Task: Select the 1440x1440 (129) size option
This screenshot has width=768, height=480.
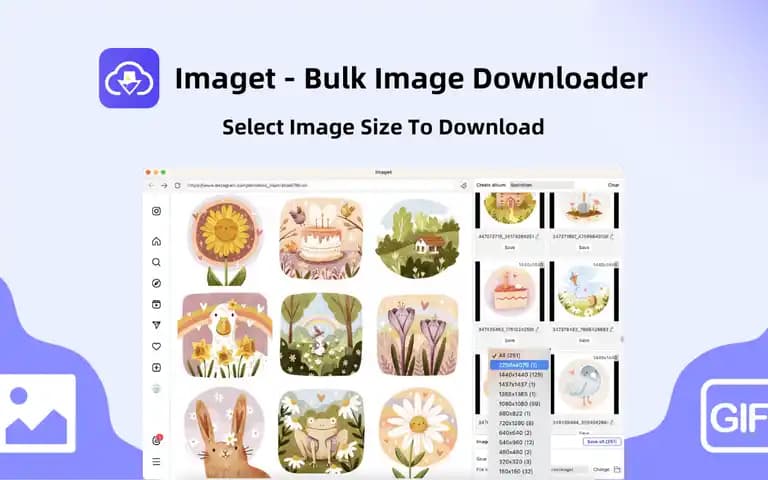Action: (x=519, y=375)
